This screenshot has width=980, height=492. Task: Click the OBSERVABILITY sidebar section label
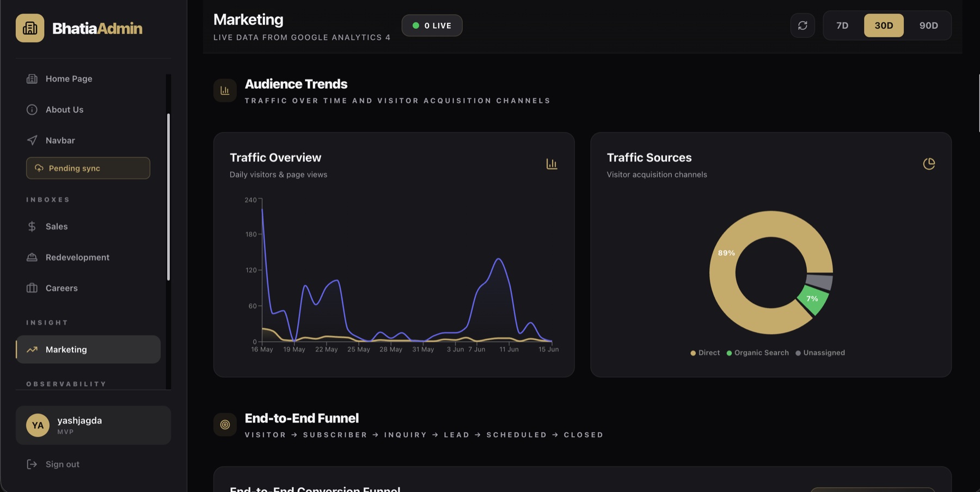(x=66, y=384)
